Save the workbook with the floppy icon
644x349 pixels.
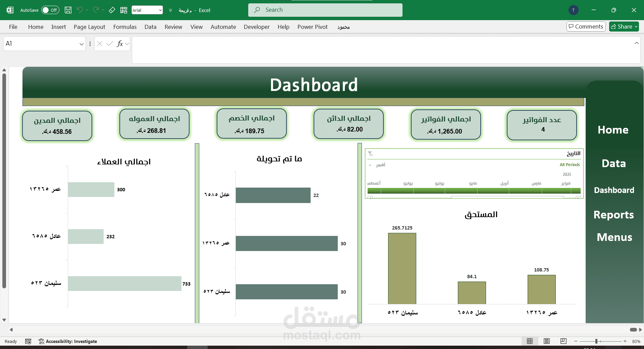(68, 10)
